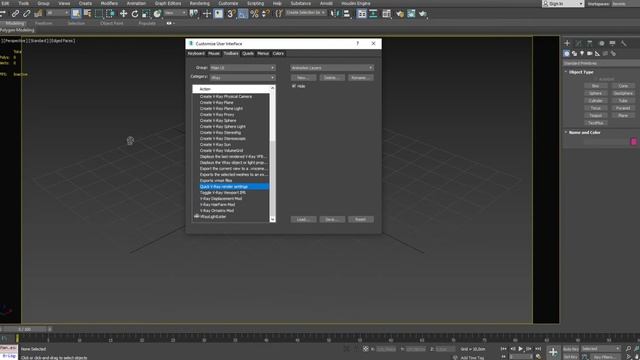
Task: Select the Geometry category icon
Action: click(x=567, y=53)
